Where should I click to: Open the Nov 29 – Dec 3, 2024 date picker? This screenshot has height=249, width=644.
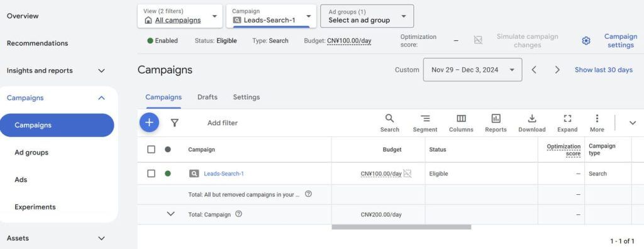click(x=473, y=70)
